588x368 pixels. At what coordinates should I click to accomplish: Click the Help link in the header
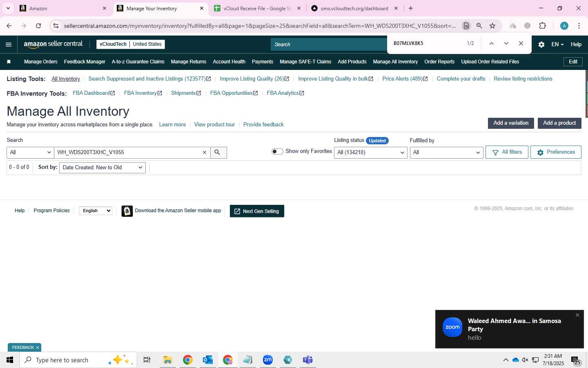(576, 45)
